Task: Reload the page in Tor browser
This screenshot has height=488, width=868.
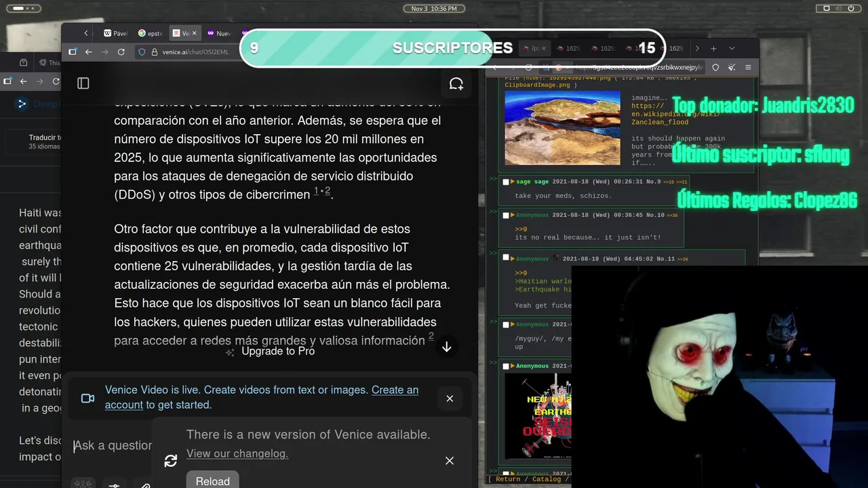Action: (x=528, y=67)
